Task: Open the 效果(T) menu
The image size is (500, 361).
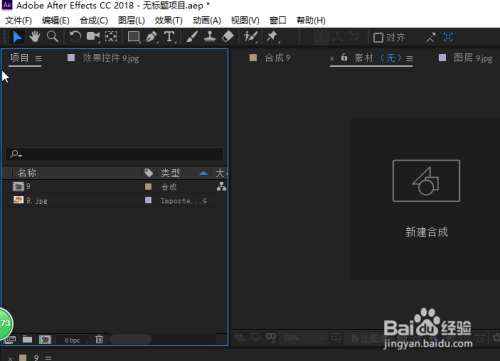Action: (169, 20)
